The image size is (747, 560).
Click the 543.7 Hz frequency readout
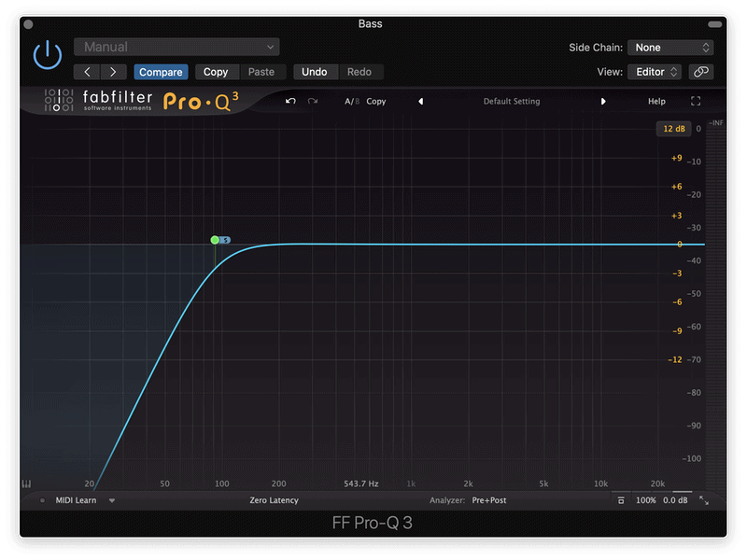coord(361,483)
